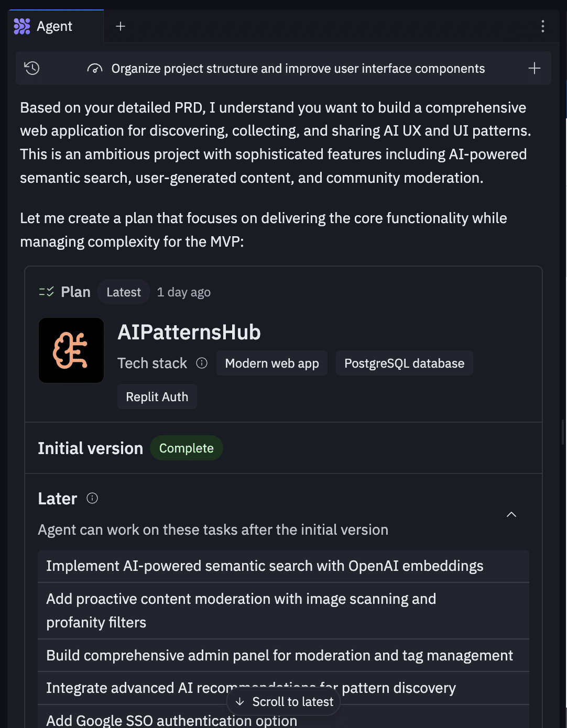Select the Replit Auth tag
The width and height of the screenshot is (567, 728).
[x=157, y=397]
